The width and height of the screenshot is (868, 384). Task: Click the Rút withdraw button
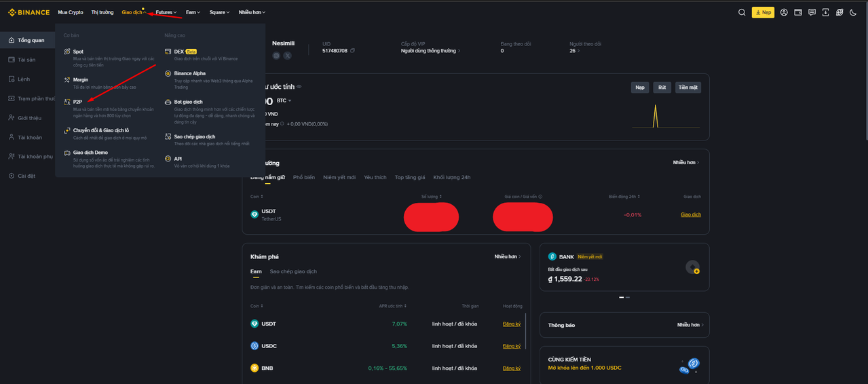662,88
